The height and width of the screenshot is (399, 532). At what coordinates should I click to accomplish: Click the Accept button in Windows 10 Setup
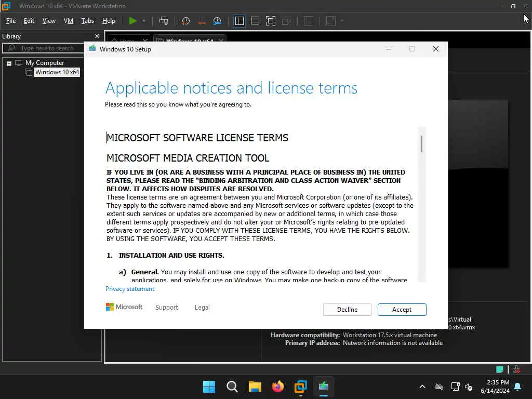(x=402, y=310)
